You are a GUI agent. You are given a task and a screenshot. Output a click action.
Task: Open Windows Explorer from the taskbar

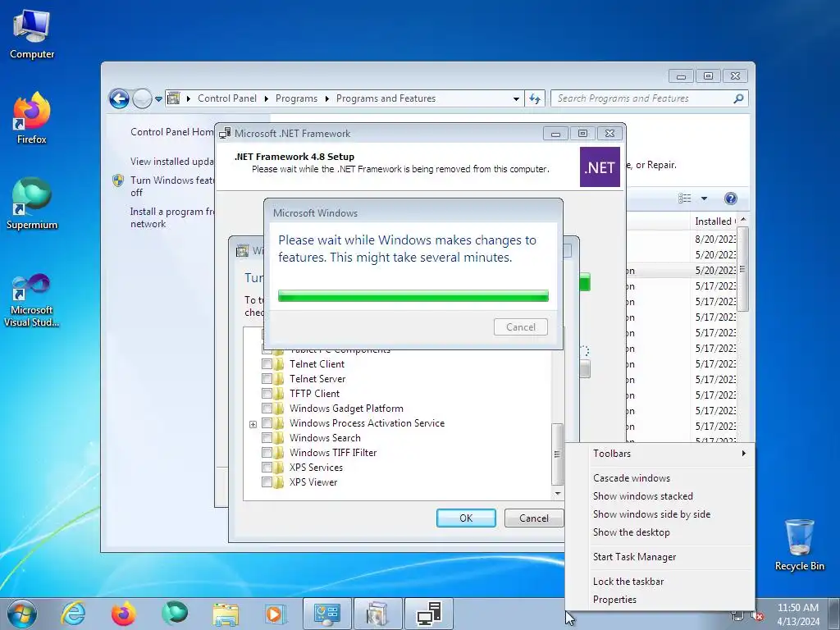click(226, 614)
